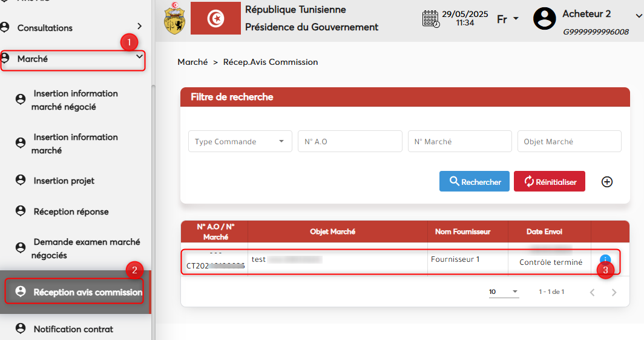Click the blue info icon in table row
Image resolution: width=644 pixels, height=340 pixels.
click(x=605, y=259)
